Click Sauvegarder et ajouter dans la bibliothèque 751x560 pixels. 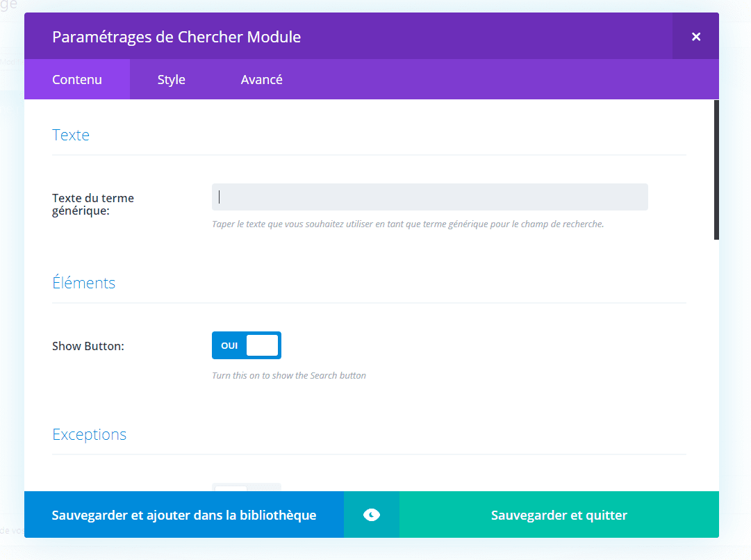pyautogui.click(x=184, y=515)
